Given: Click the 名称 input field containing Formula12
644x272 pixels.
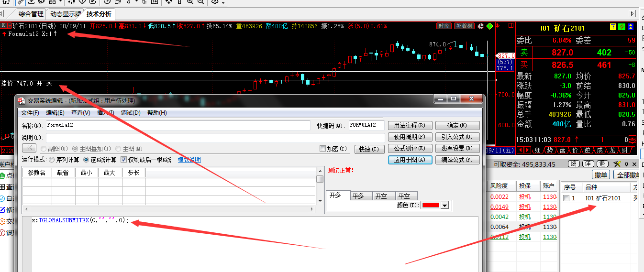Looking at the screenshot, I should [178, 125].
